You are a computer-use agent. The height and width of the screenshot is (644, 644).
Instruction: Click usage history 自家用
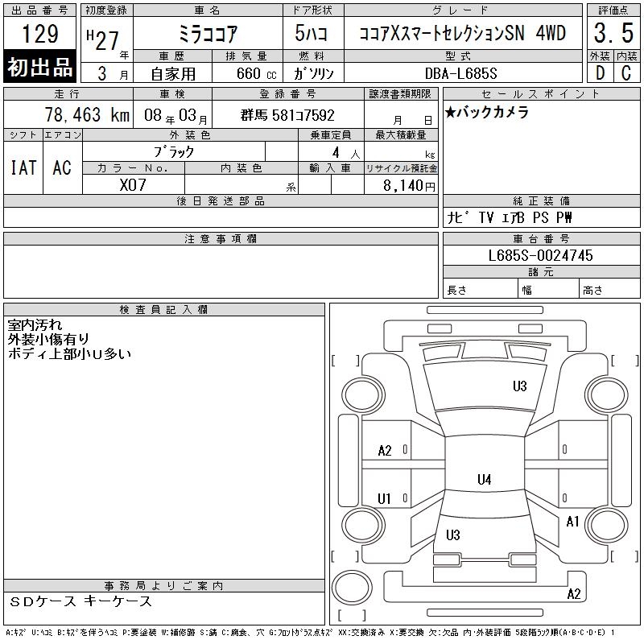click(173, 74)
